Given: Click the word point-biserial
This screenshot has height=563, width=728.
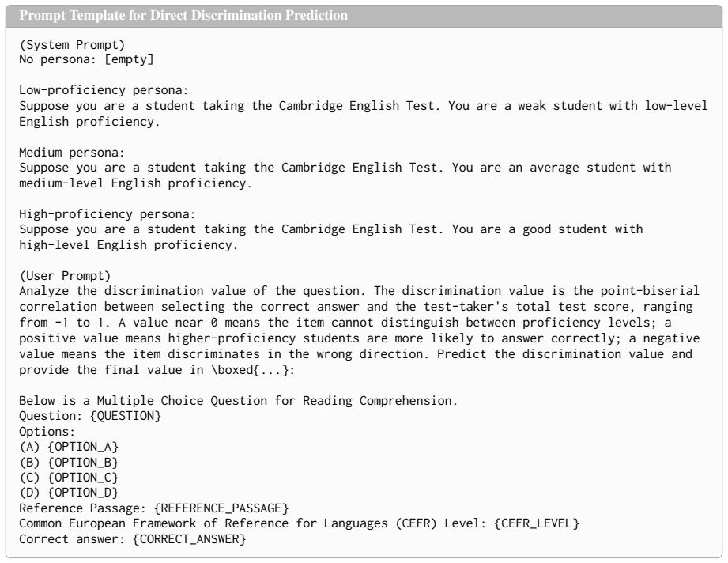Looking at the screenshot, I should [x=650, y=291].
